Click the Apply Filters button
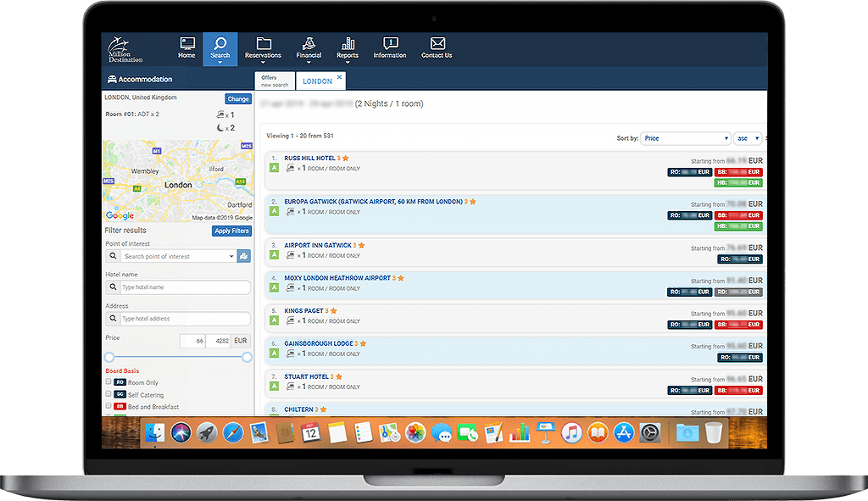868x501 pixels. pyautogui.click(x=231, y=231)
